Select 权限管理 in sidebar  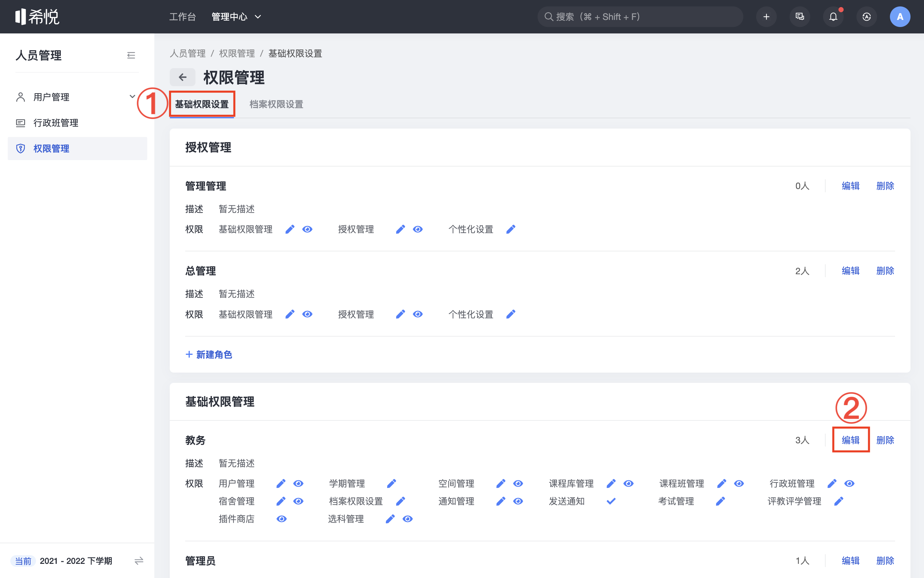(77, 148)
